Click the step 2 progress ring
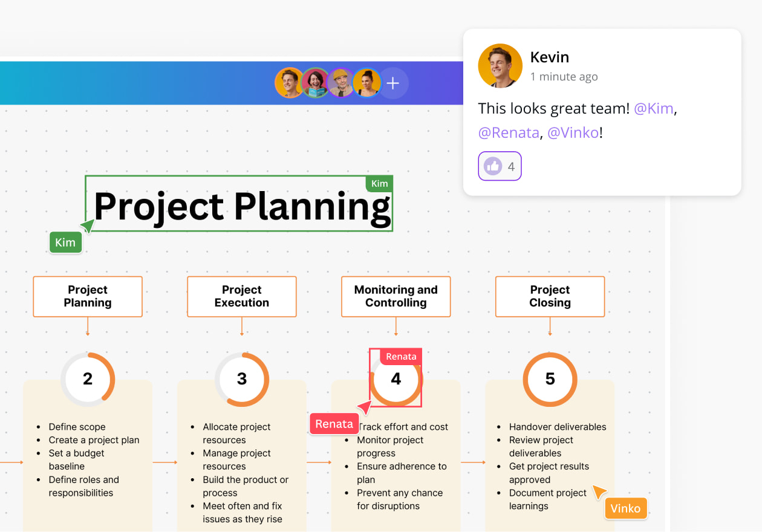The width and height of the screenshot is (762, 532). pyautogui.click(x=88, y=379)
